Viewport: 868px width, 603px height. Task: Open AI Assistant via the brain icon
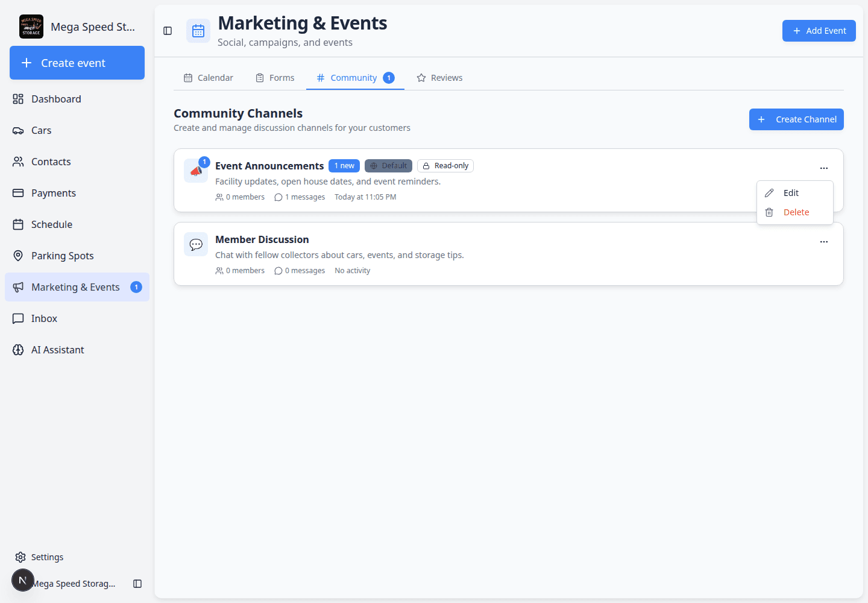18,350
